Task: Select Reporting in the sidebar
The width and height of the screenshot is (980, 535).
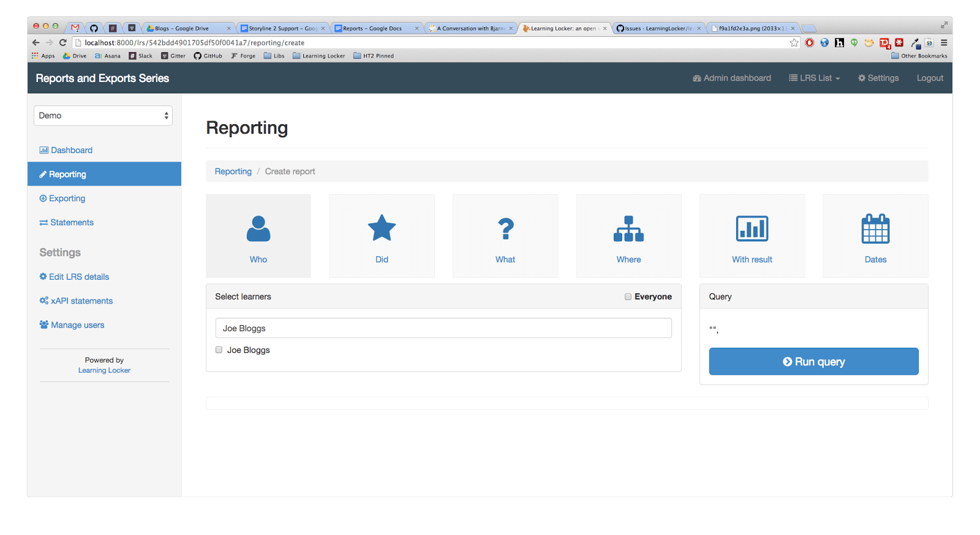Action: (104, 174)
